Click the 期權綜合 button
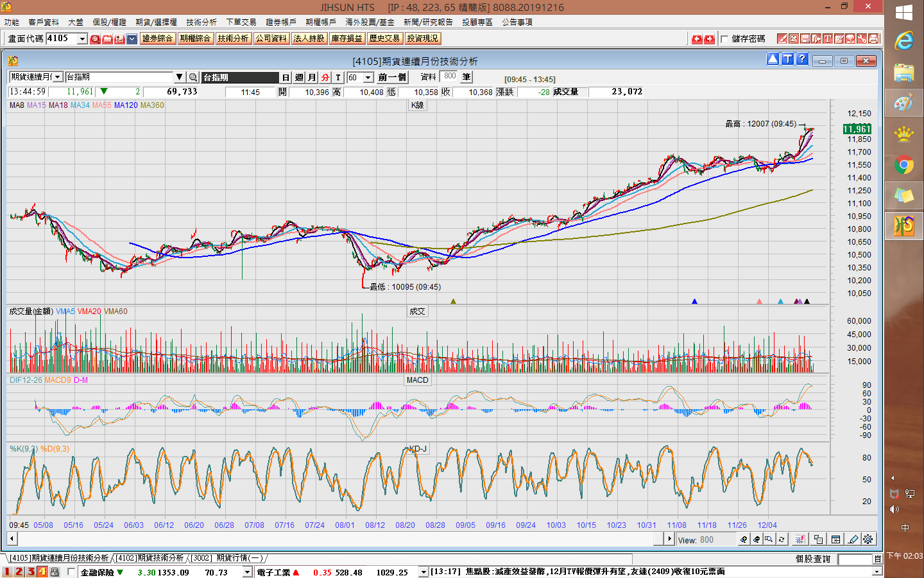924x578 pixels. [195, 39]
